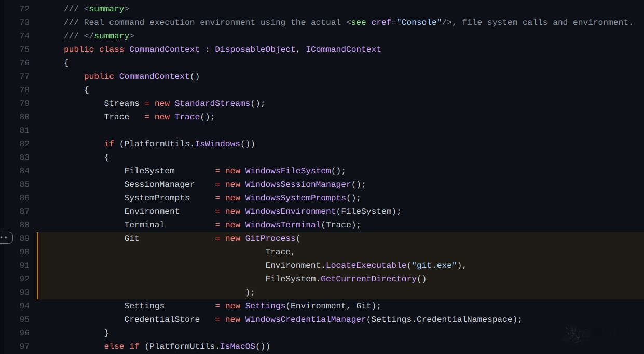Select line number 82

(24, 144)
